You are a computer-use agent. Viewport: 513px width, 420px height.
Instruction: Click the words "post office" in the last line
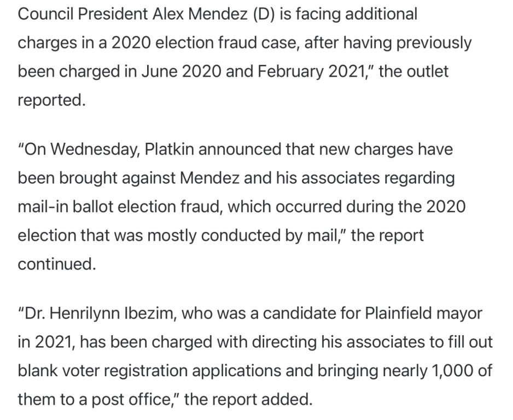134,399
